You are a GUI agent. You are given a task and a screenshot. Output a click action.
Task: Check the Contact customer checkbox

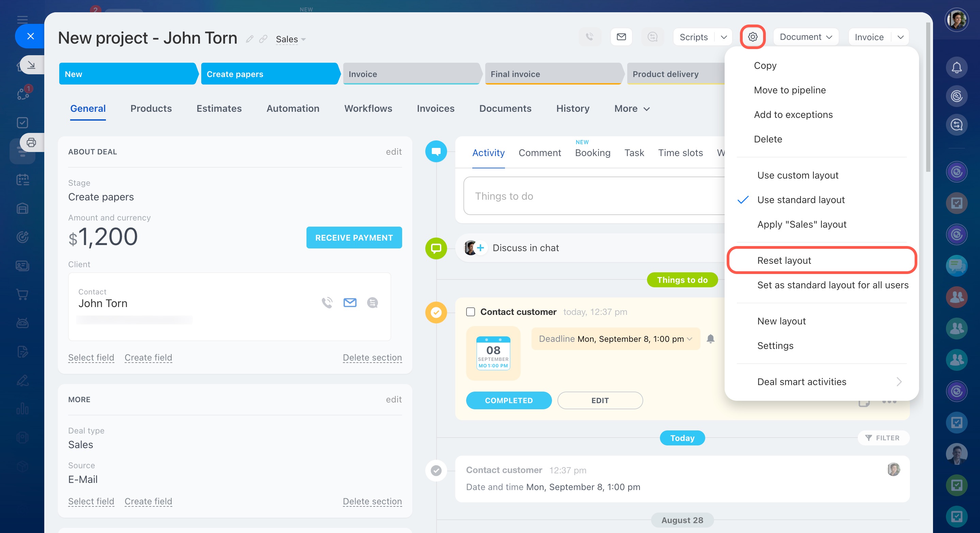point(471,312)
